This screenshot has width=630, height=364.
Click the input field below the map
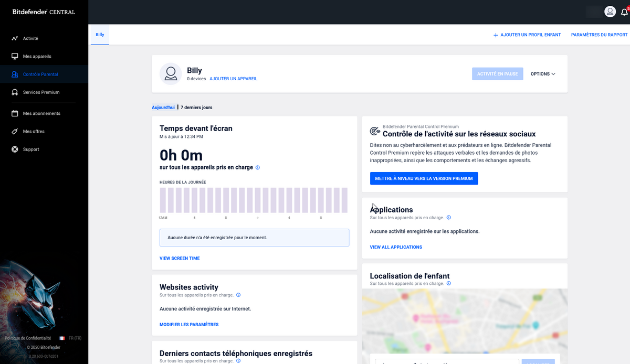[447, 361]
